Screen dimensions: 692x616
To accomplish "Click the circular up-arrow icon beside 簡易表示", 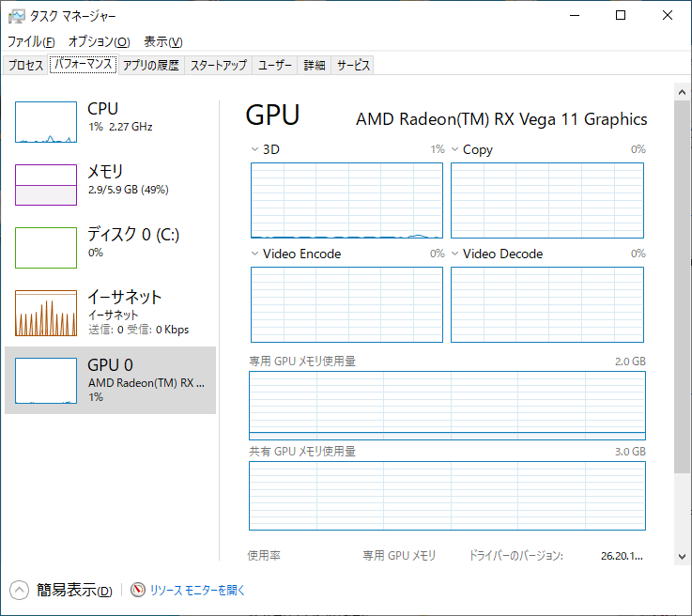I will (19, 590).
